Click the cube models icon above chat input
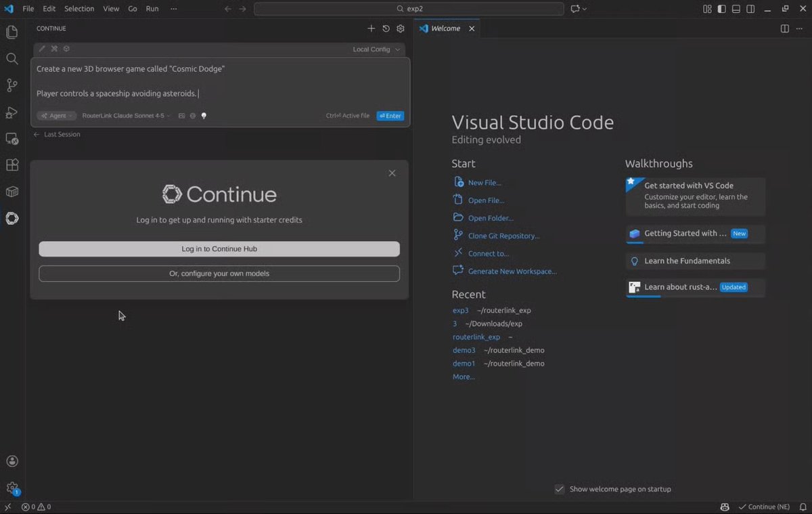 pos(66,49)
